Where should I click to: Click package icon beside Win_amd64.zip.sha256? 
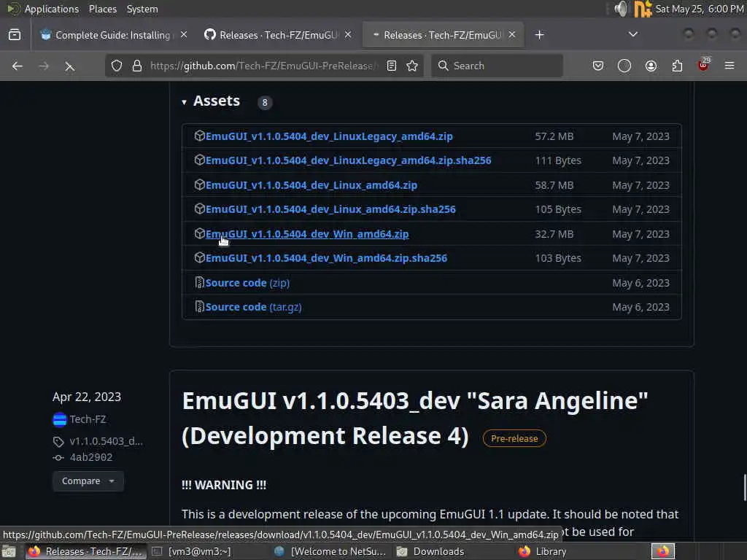click(x=200, y=257)
